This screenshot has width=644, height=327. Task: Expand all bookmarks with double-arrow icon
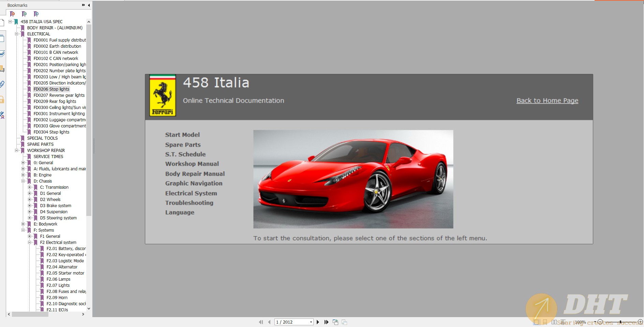click(x=83, y=5)
